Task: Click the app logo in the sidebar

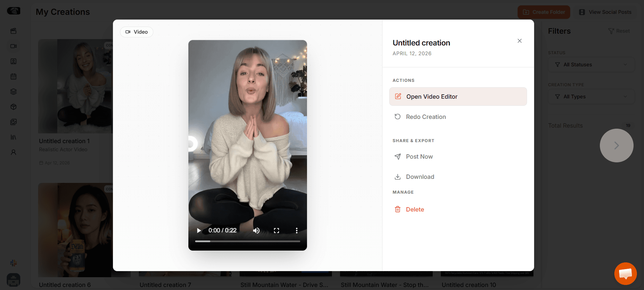Action: (x=14, y=11)
